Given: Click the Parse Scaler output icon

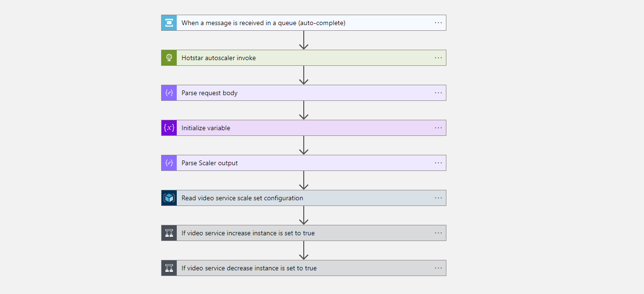Looking at the screenshot, I should [x=169, y=163].
